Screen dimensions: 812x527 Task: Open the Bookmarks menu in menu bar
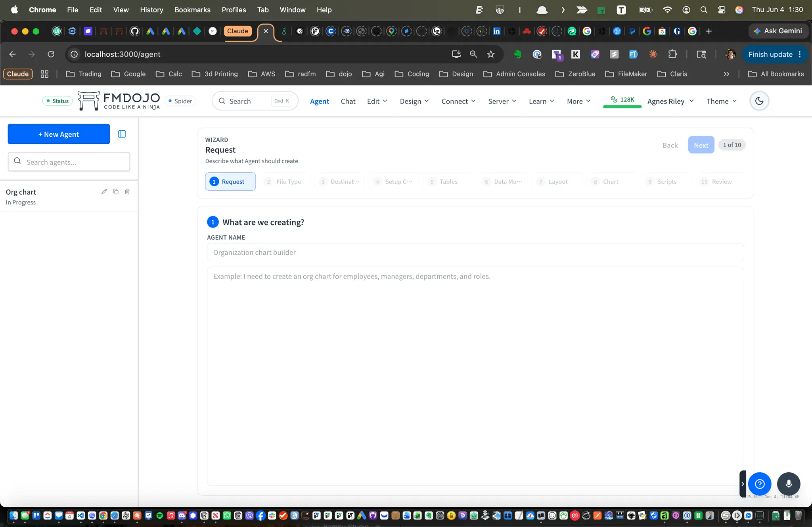click(192, 10)
